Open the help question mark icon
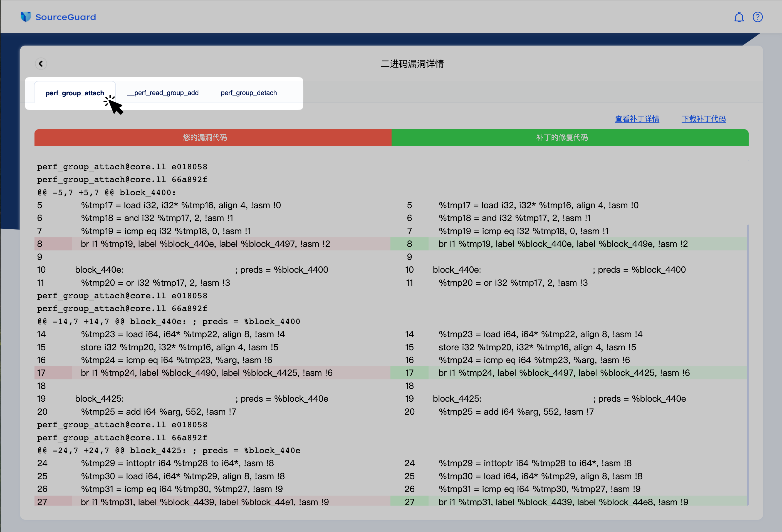Viewport: 782px width, 532px height. [758, 17]
